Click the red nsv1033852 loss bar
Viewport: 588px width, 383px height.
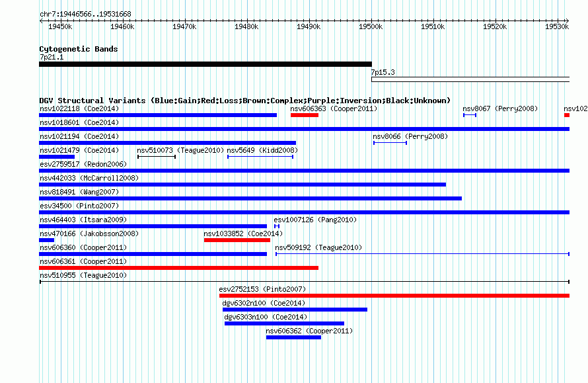pyautogui.click(x=237, y=240)
